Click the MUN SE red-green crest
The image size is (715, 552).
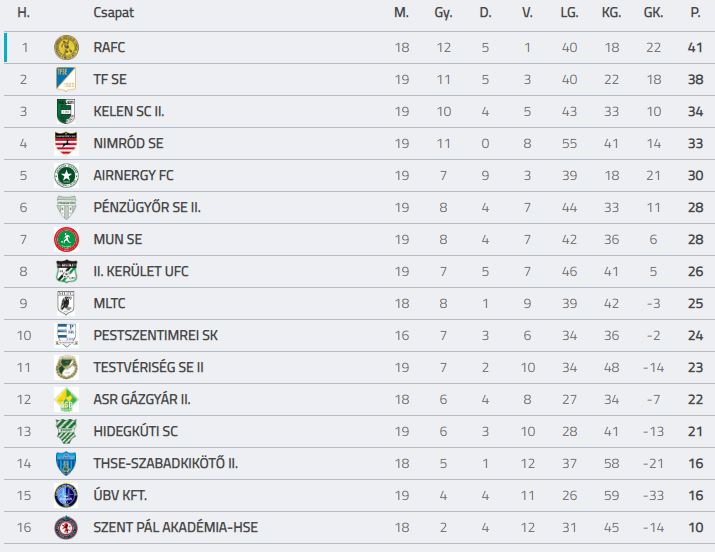pyautogui.click(x=66, y=239)
